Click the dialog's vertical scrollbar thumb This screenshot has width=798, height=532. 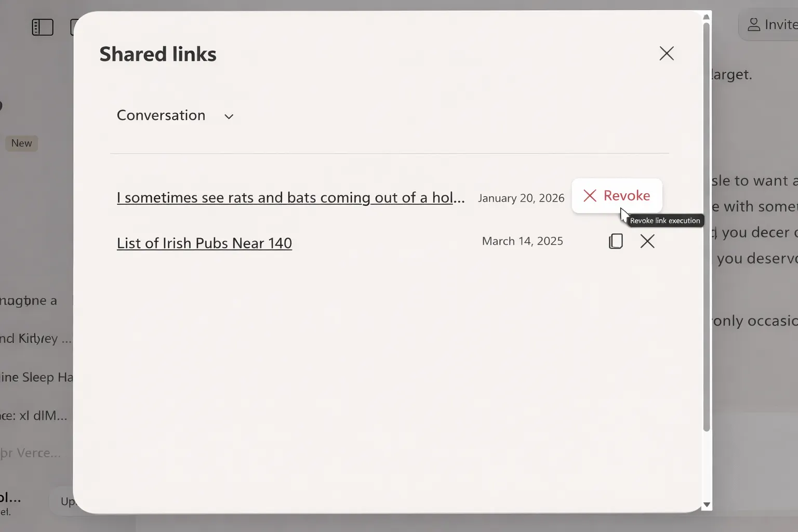point(706,226)
